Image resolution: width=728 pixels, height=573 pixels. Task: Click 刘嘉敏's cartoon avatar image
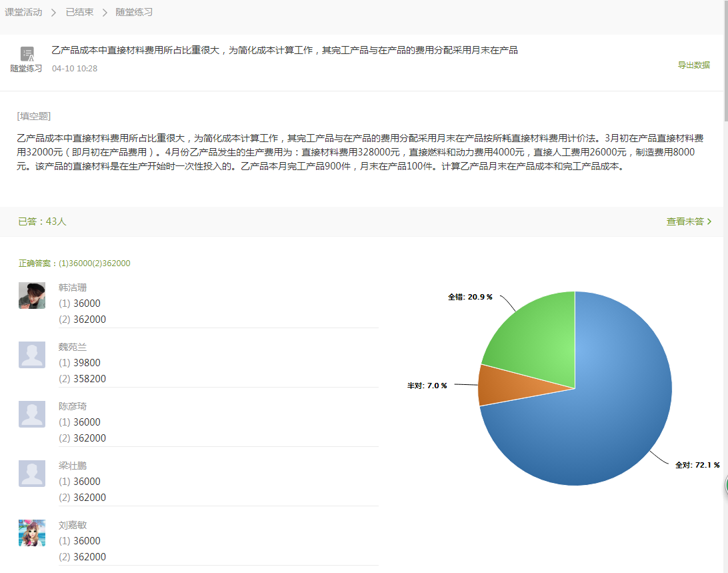point(31,532)
